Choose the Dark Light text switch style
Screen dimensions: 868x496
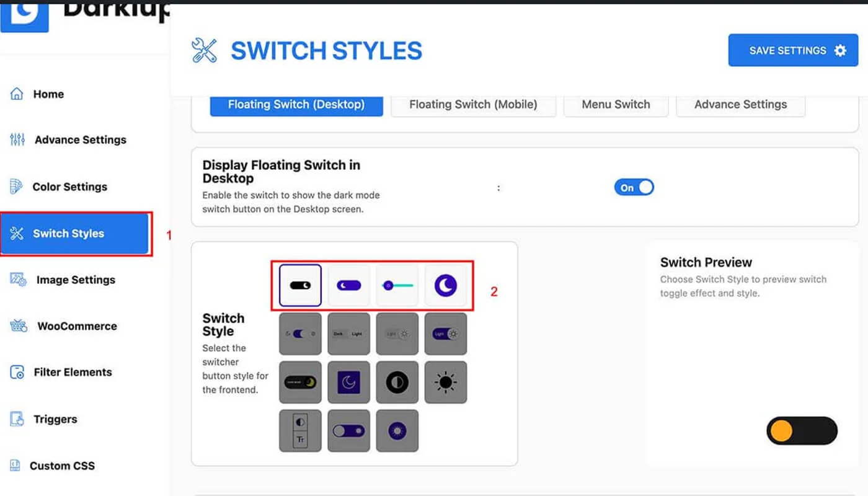[x=348, y=334]
